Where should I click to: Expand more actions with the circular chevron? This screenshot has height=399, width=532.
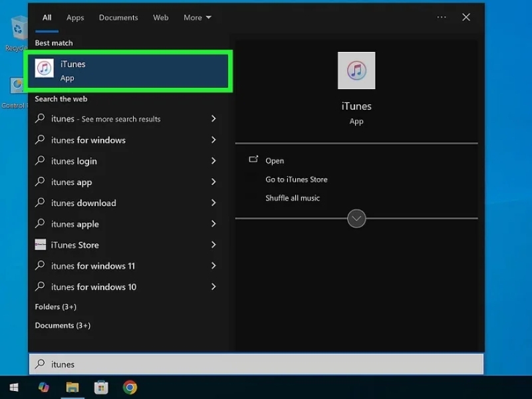coord(356,219)
